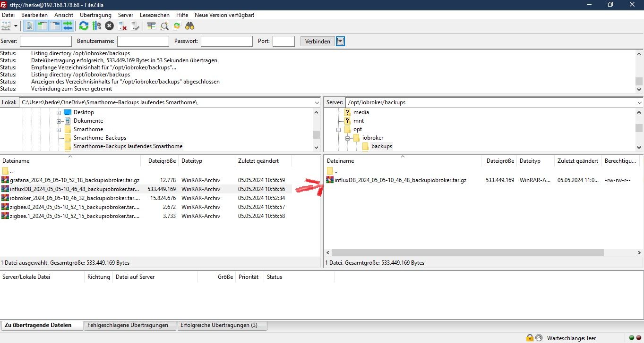Open the Lokal path dropdown
The width and height of the screenshot is (644, 343).
(x=317, y=102)
